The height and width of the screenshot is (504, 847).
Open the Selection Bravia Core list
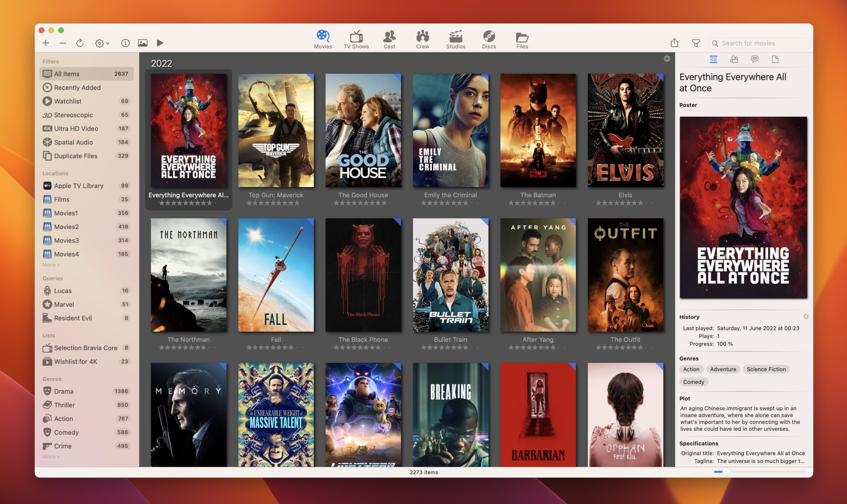tap(86, 348)
